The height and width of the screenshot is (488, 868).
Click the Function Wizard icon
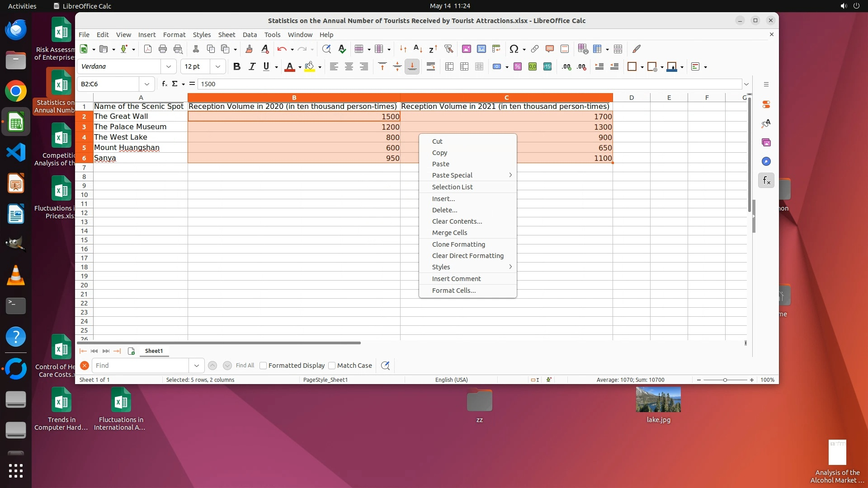165,84
